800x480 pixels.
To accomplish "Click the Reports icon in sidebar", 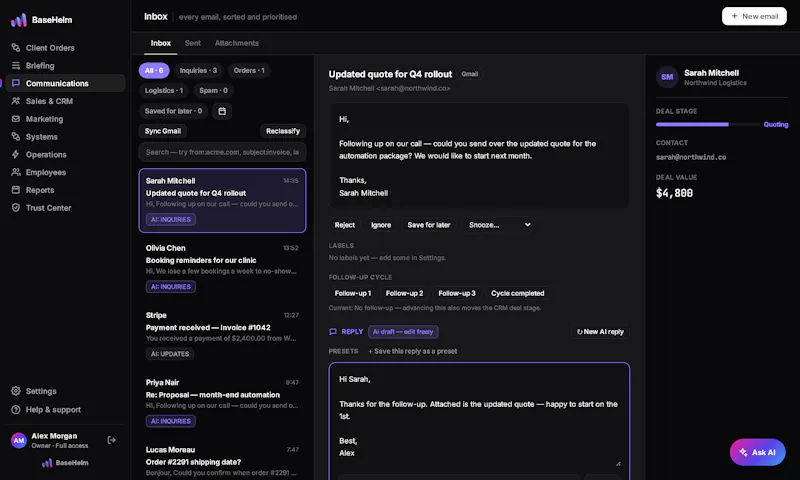I will 16,190.
